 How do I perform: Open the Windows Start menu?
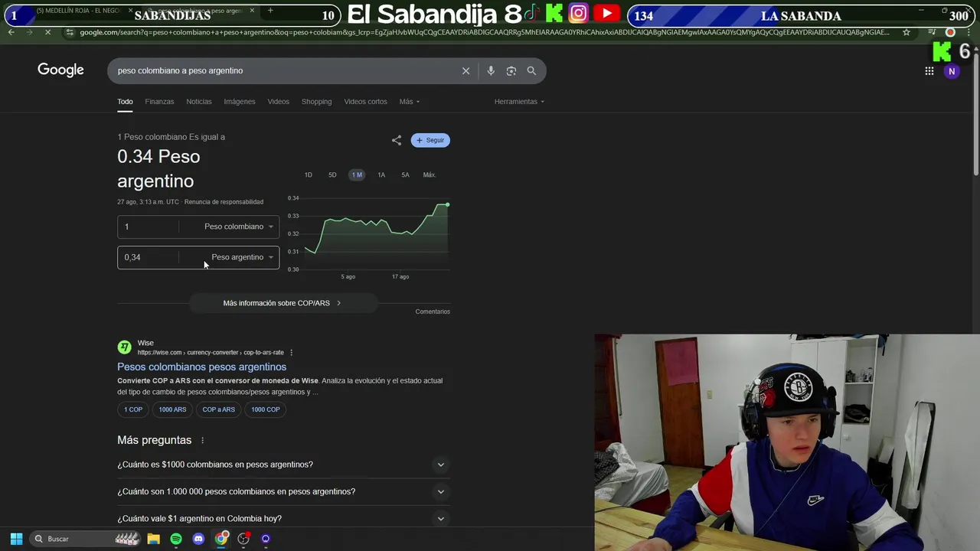pos(16,539)
